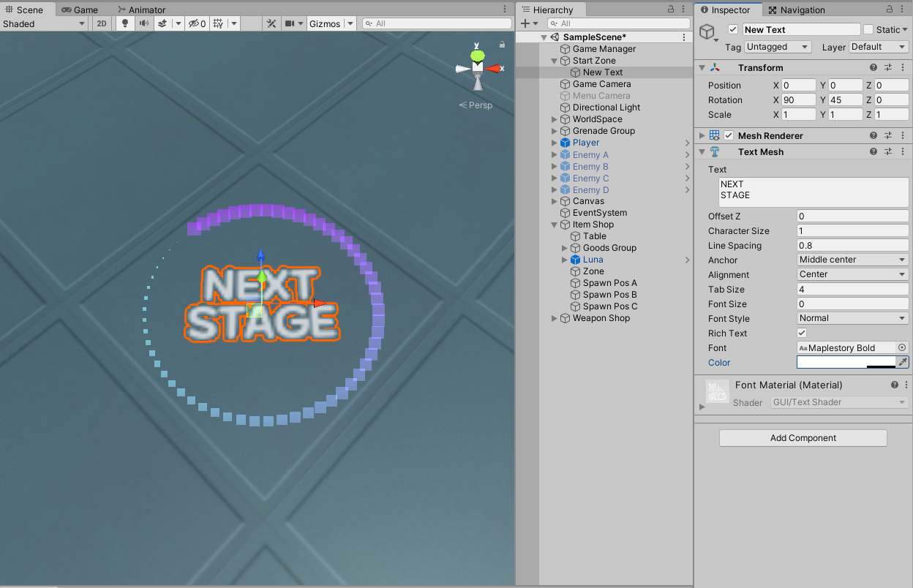Screen dimensions: 913x588
Task: Expand the Canvas object
Action: point(555,201)
